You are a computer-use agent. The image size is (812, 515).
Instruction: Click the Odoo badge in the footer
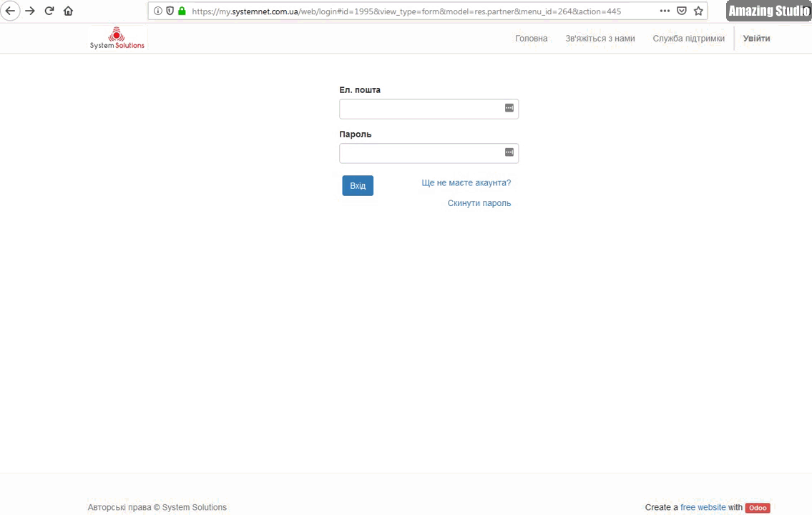pos(757,508)
